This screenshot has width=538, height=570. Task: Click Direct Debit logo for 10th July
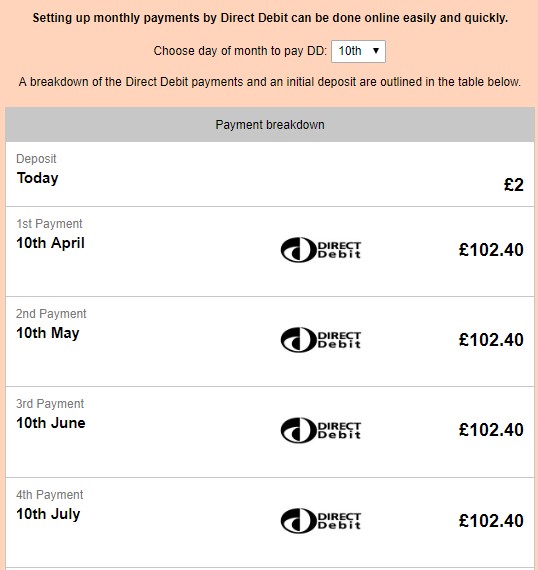coord(321,521)
